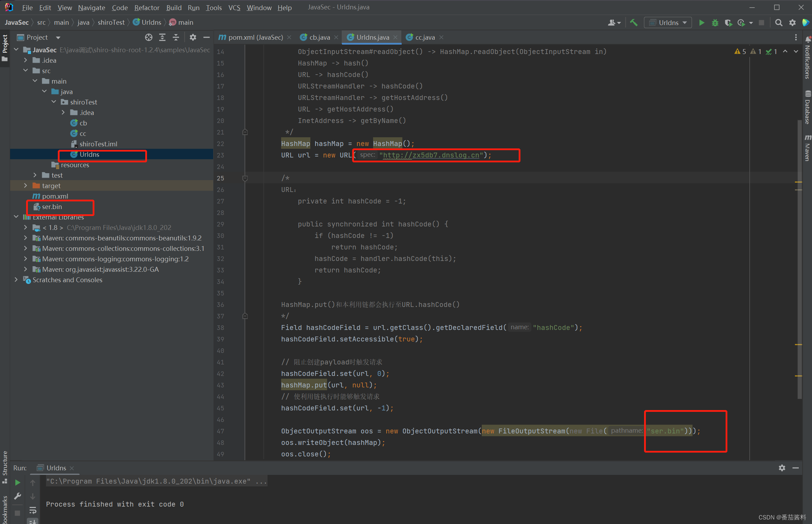Open Search Everywhere magnifier
Screen dimensions: 812x524
tap(779, 23)
